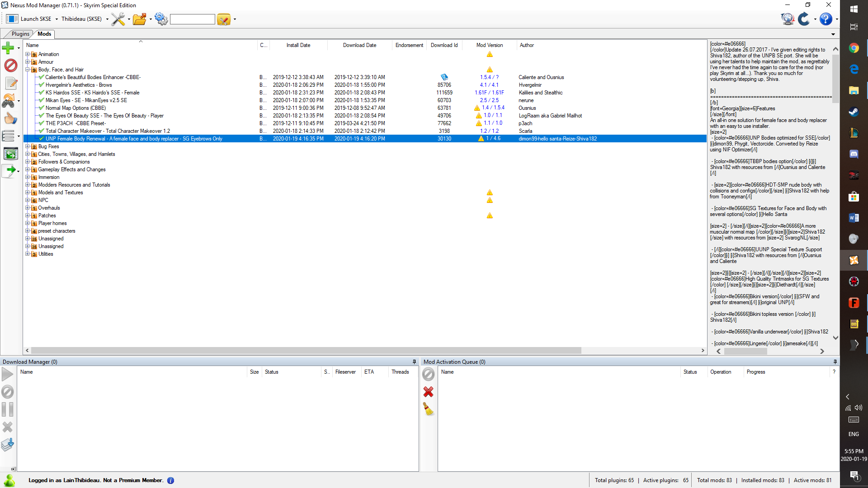The height and width of the screenshot is (488, 868).
Task: Click Logged in as LainThibideau status text
Action: (x=95, y=480)
